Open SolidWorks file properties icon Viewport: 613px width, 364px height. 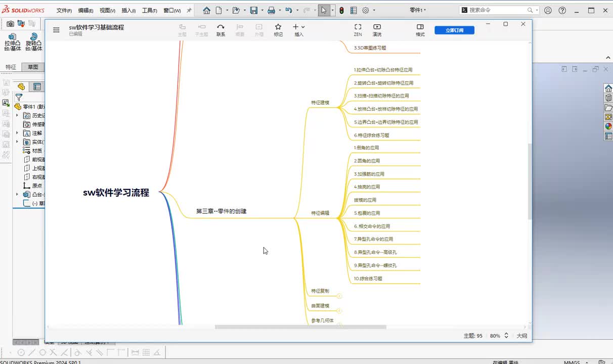(353, 10)
